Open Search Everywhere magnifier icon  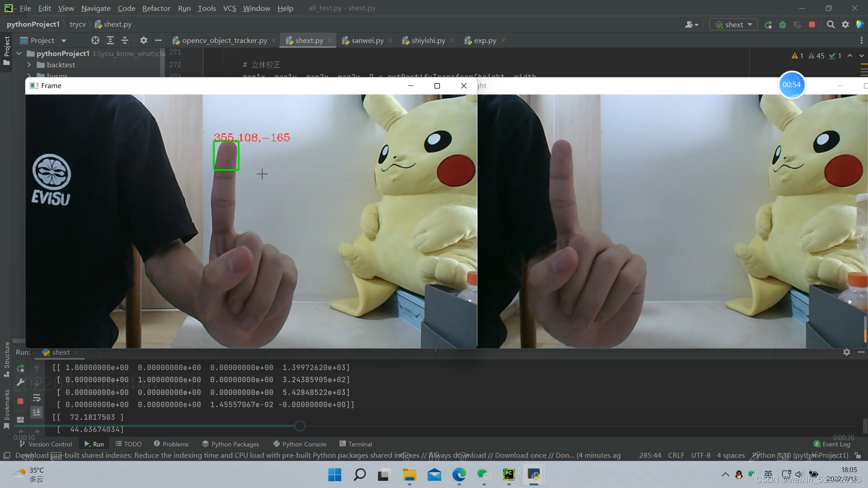830,25
